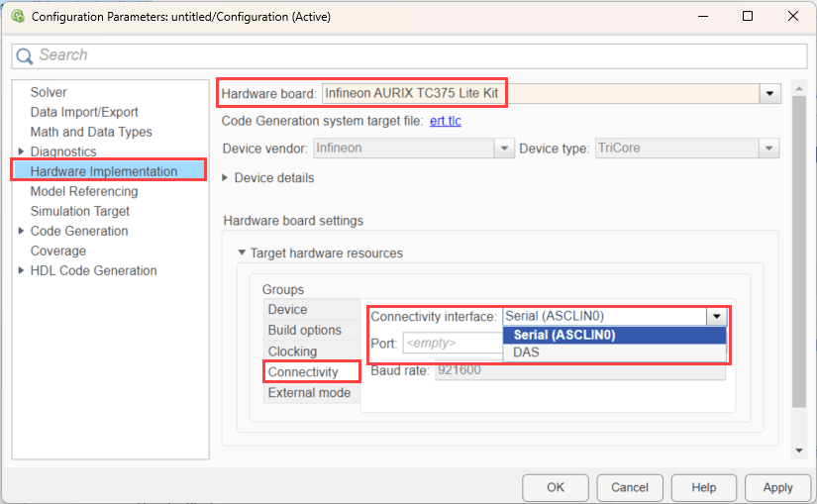The image size is (817, 504).
Task: Expand Device details section
Action: click(x=226, y=178)
